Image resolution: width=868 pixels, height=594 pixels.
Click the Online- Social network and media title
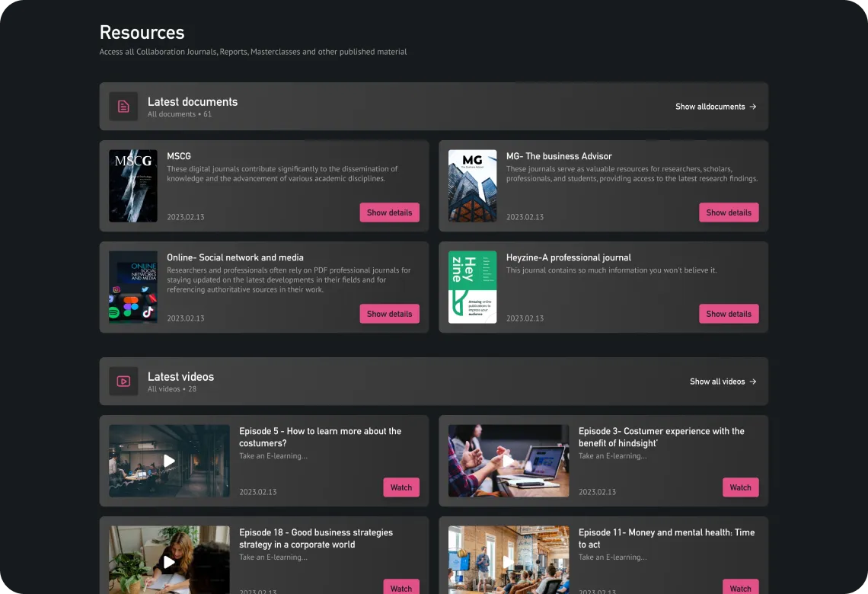[235, 257]
